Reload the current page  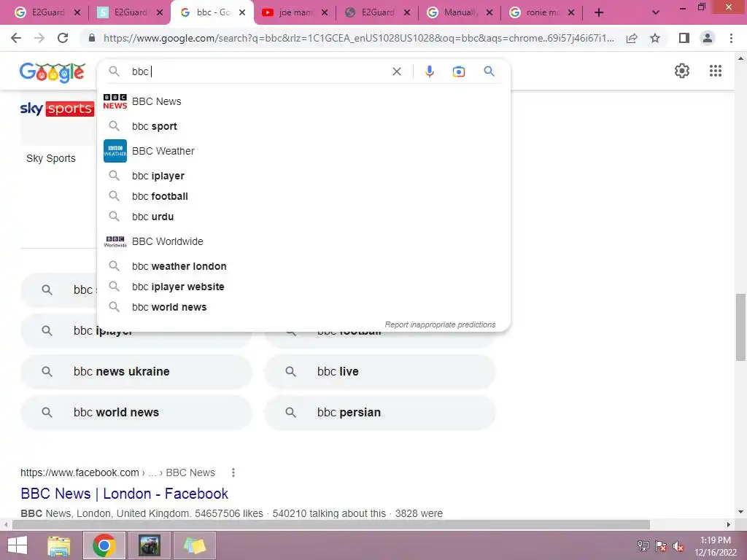tap(63, 38)
